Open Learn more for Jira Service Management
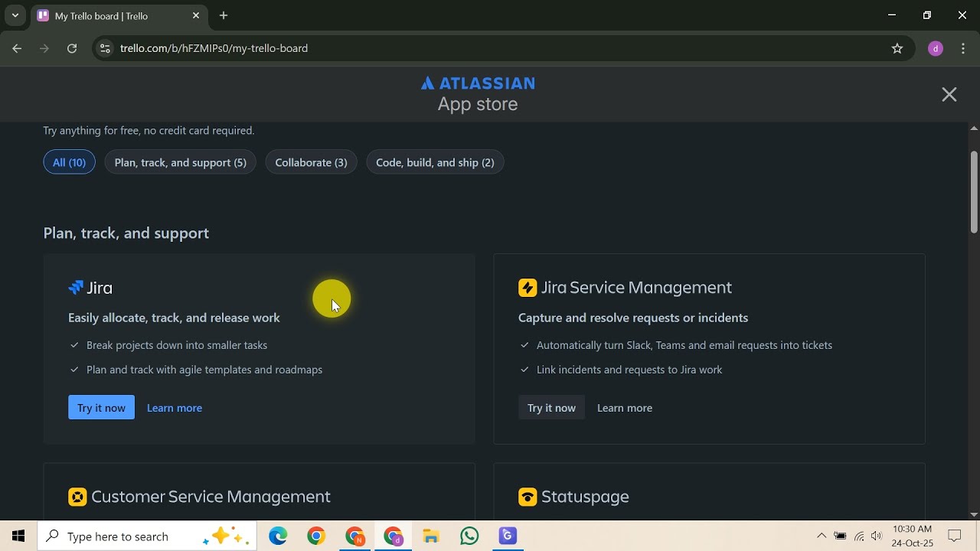The height and width of the screenshot is (551, 980). click(x=625, y=408)
